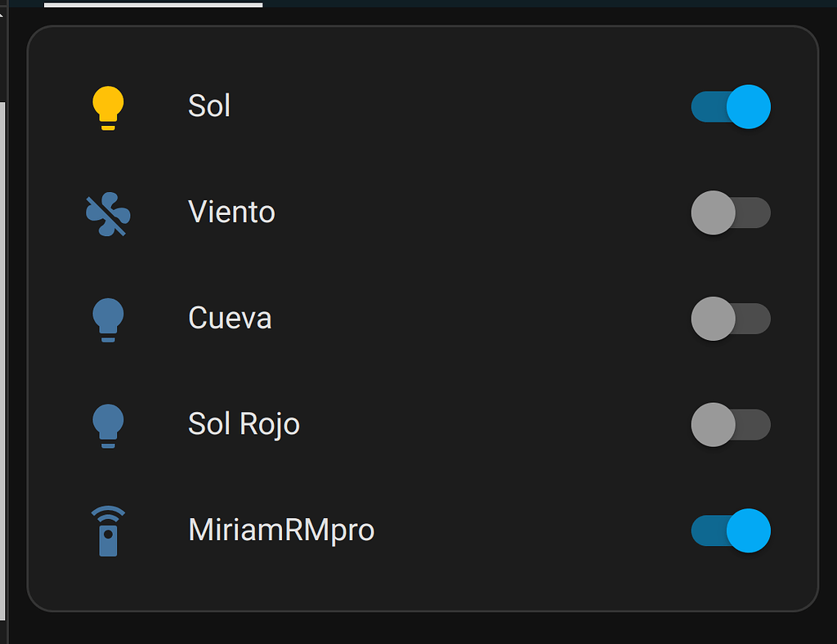This screenshot has height=644, width=837.
Task: Click the Sol Rojo entity name
Action: tap(244, 424)
